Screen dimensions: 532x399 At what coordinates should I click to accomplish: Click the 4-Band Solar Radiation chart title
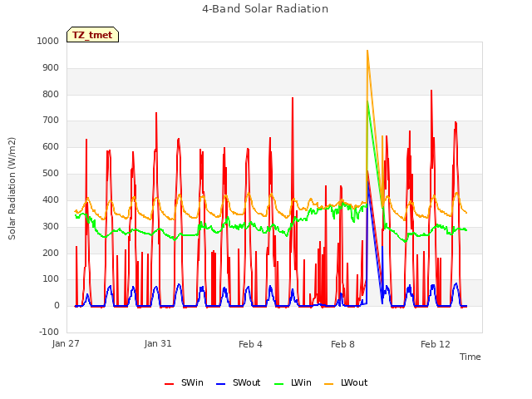(265, 9)
